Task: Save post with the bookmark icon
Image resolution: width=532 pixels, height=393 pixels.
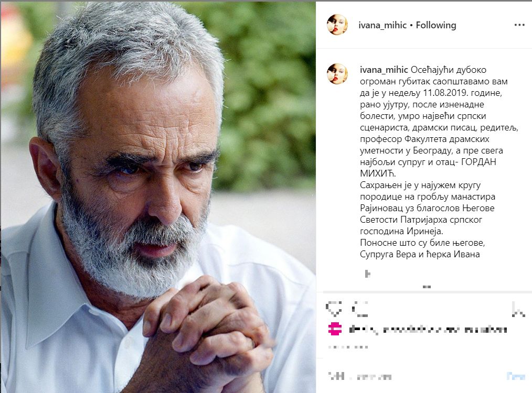Action: tap(518, 309)
